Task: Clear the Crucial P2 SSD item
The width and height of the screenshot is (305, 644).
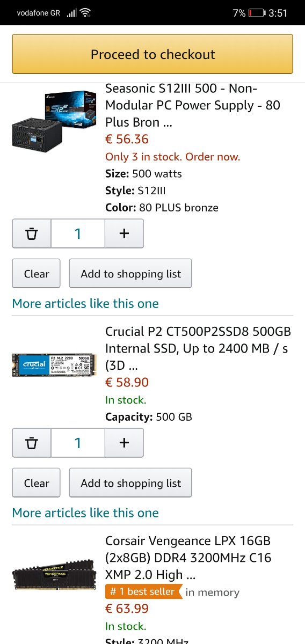Action: pos(37,483)
